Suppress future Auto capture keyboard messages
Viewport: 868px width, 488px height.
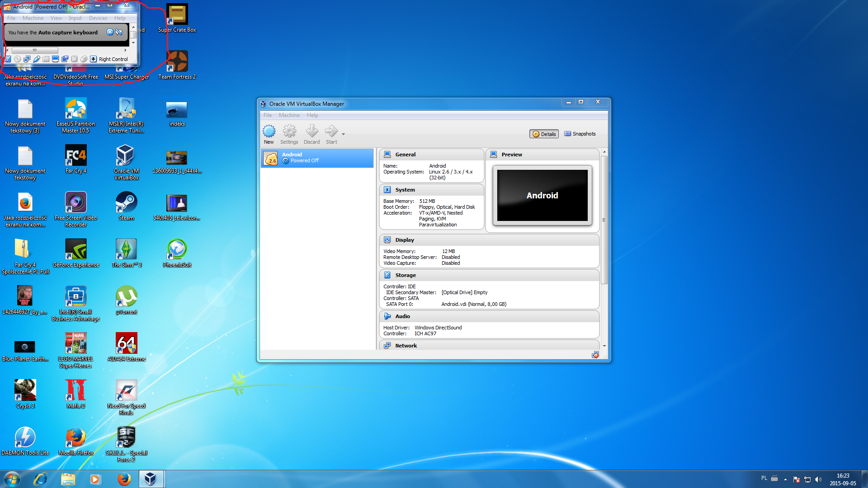(x=119, y=32)
